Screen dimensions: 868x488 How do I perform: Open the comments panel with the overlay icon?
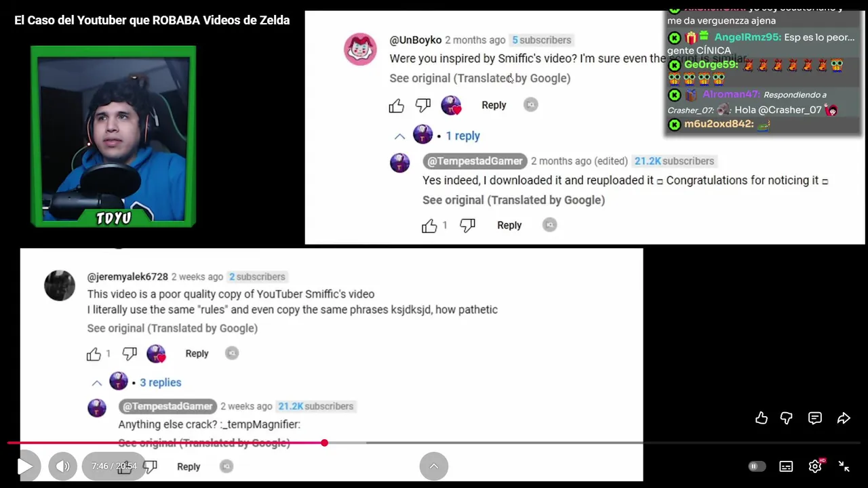coord(815,418)
